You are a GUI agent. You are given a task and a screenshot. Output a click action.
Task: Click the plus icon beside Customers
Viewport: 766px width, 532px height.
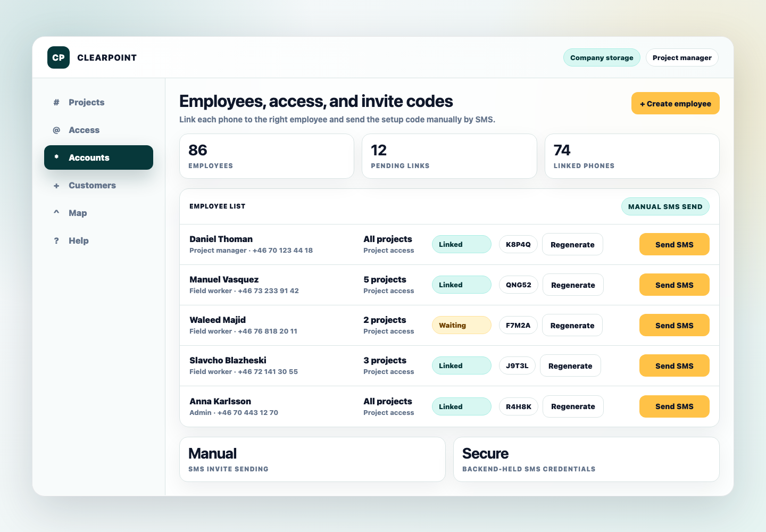point(56,185)
